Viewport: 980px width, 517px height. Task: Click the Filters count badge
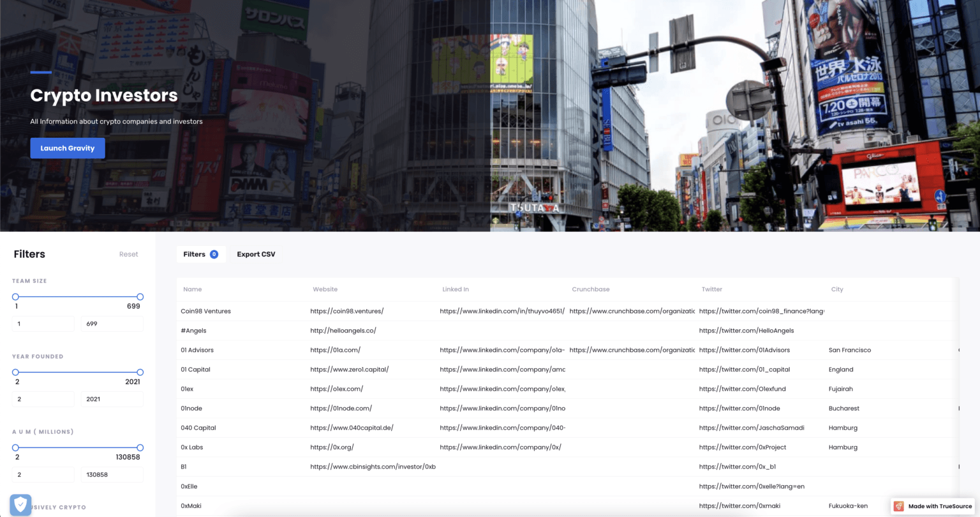(214, 254)
